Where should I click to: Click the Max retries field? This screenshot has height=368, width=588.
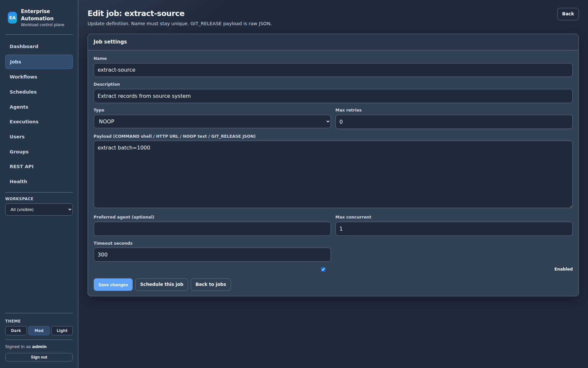click(x=454, y=122)
